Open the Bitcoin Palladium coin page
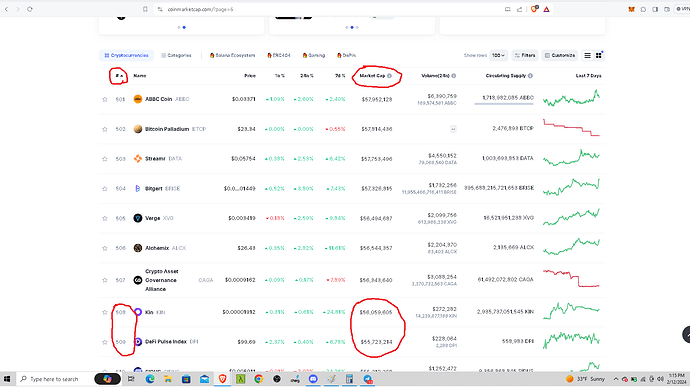690x387 pixels. (167, 129)
